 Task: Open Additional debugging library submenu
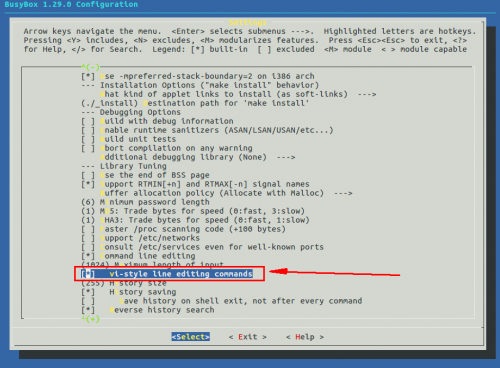(198, 157)
